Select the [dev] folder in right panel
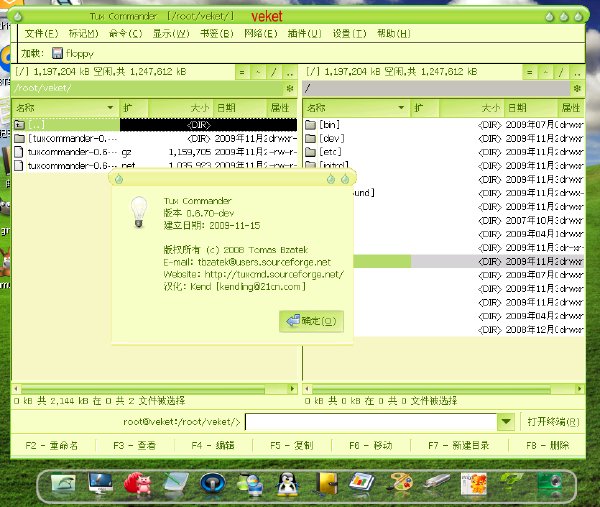The height and width of the screenshot is (507, 600). tap(443, 139)
